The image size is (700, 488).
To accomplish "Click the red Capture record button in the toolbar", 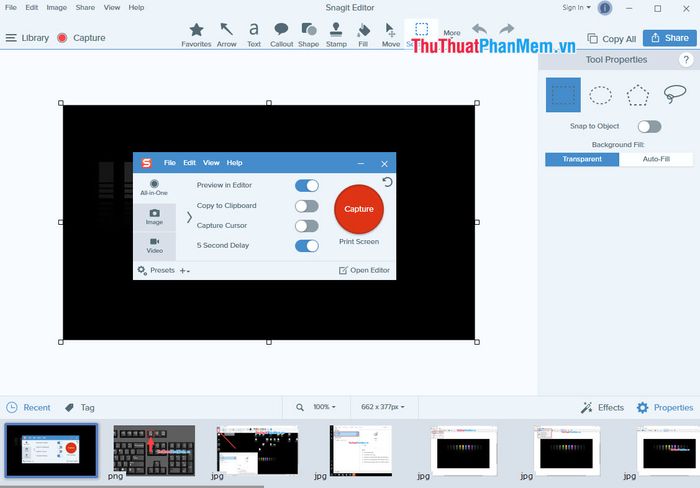I will coord(62,38).
